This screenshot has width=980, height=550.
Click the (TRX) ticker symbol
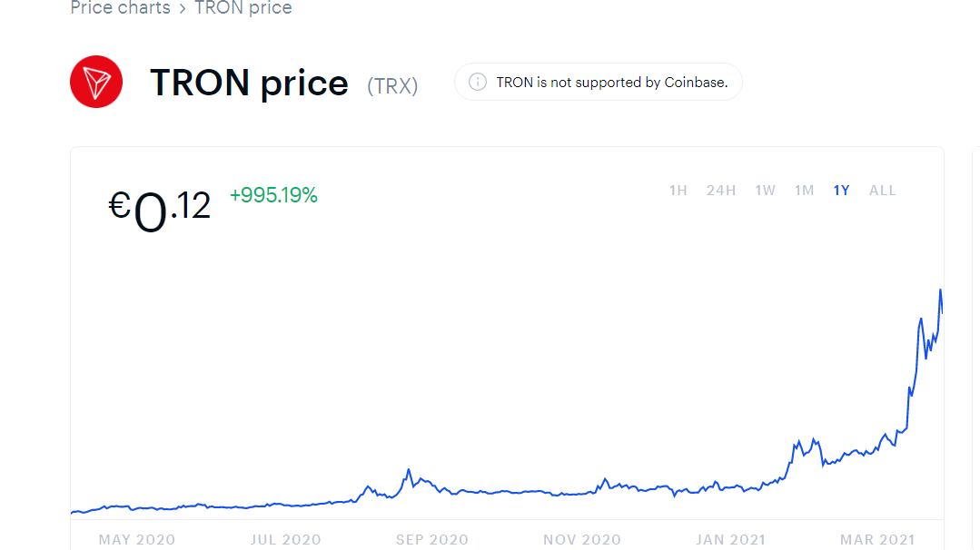pyautogui.click(x=392, y=86)
